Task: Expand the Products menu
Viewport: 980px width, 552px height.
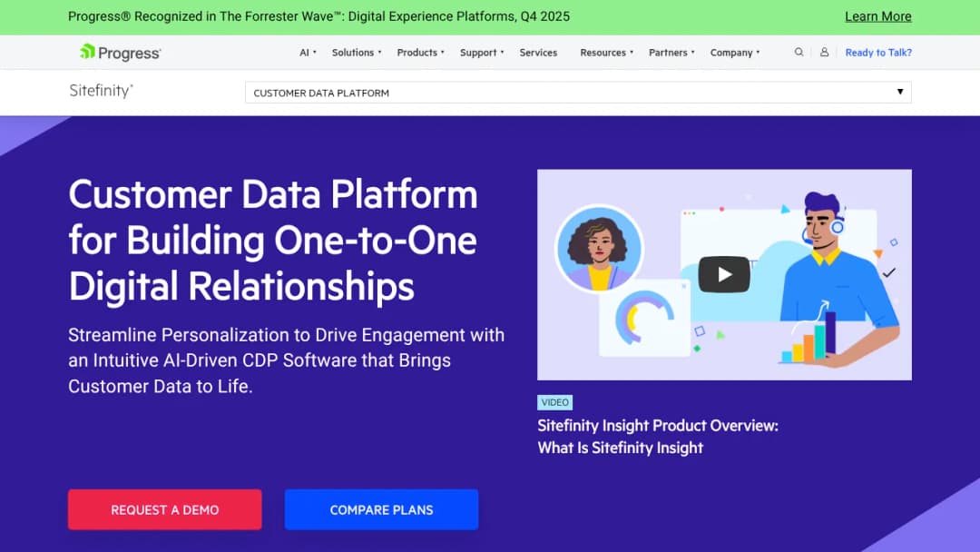Action: (421, 53)
